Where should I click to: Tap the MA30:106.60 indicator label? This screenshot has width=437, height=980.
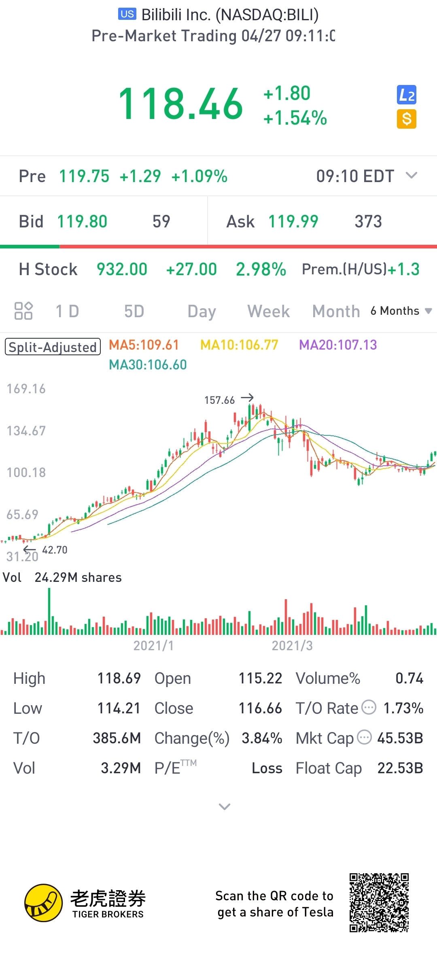(x=148, y=365)
